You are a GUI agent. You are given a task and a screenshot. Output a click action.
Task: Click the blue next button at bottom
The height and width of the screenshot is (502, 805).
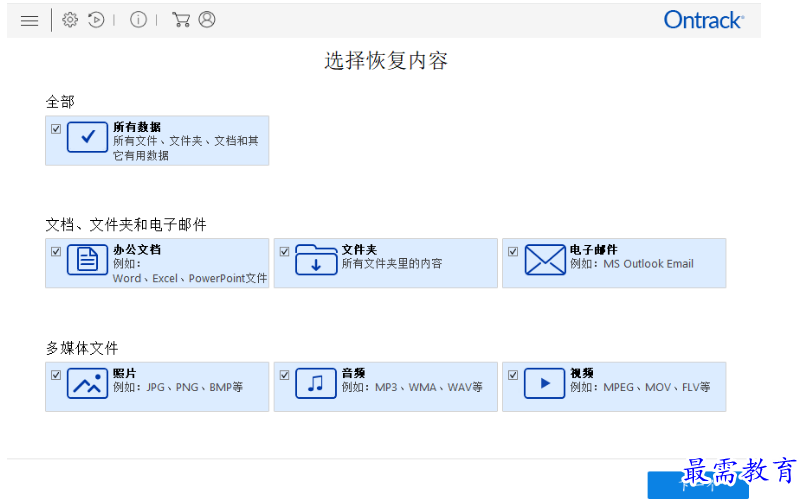698,485
